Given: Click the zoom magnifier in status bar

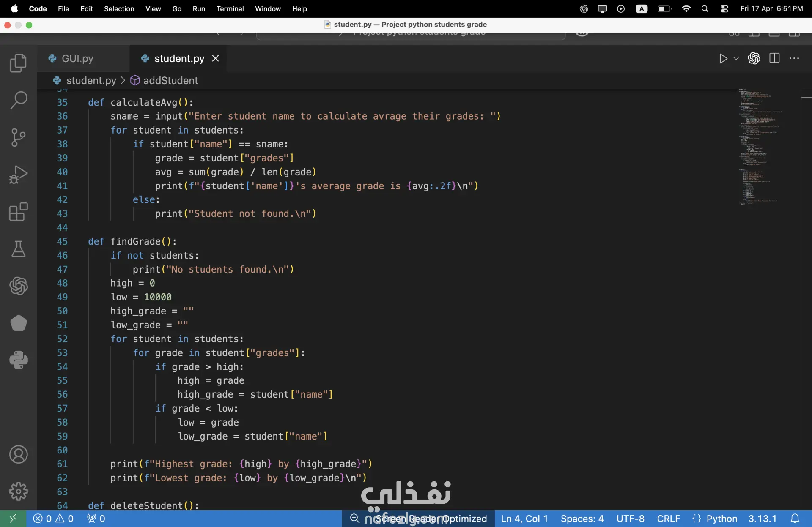Looking at the screenshot, I should tap(354, 518).
